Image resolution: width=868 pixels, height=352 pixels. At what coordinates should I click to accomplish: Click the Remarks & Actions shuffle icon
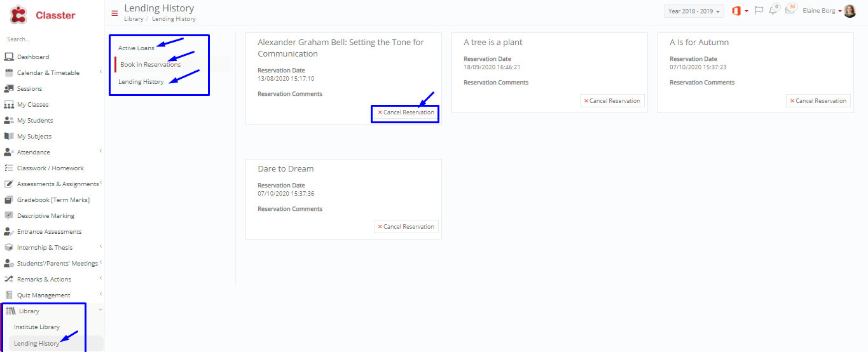click(9, 280)
